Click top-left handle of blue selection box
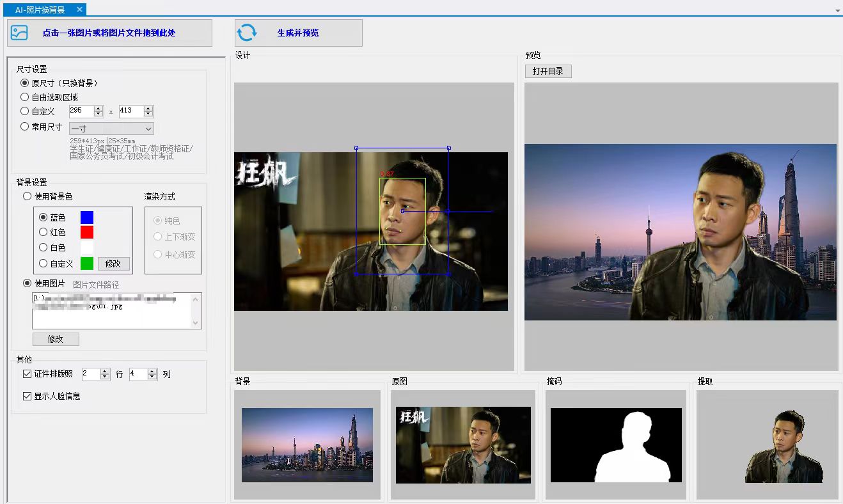The height and width of the screenshot is (504, 843). [356, 148]
